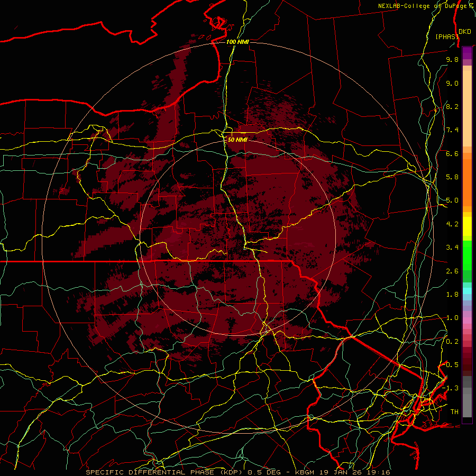
Task: Click the 1.0 legend value
Action: (x=452, y=318)
